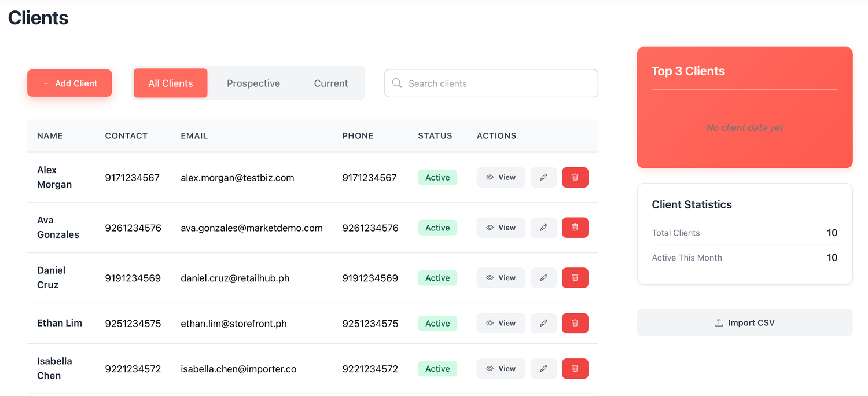Screen dimensions: 868x396
Task: Click the edit pencil for Ava Gonzales
Action: [x=543, y=228]
